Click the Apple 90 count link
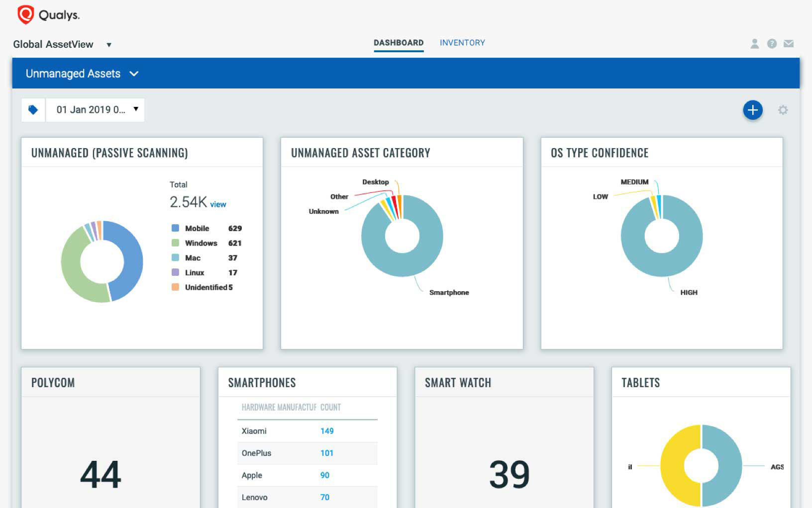The width and height of the screenshot is (812, 508). [324, 475]
